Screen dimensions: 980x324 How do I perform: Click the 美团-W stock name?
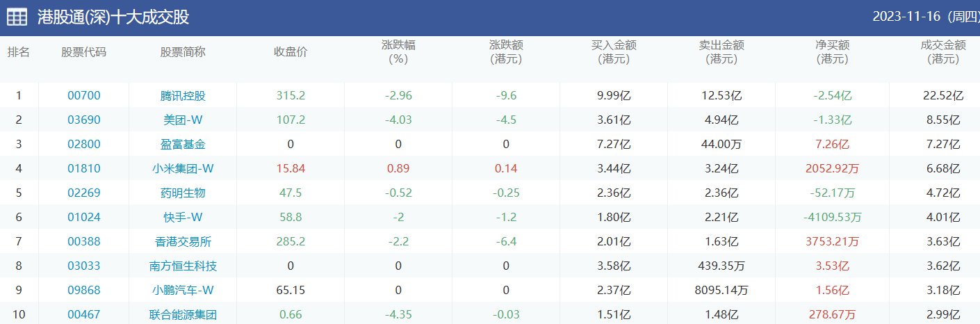click(x=183, y=120)
